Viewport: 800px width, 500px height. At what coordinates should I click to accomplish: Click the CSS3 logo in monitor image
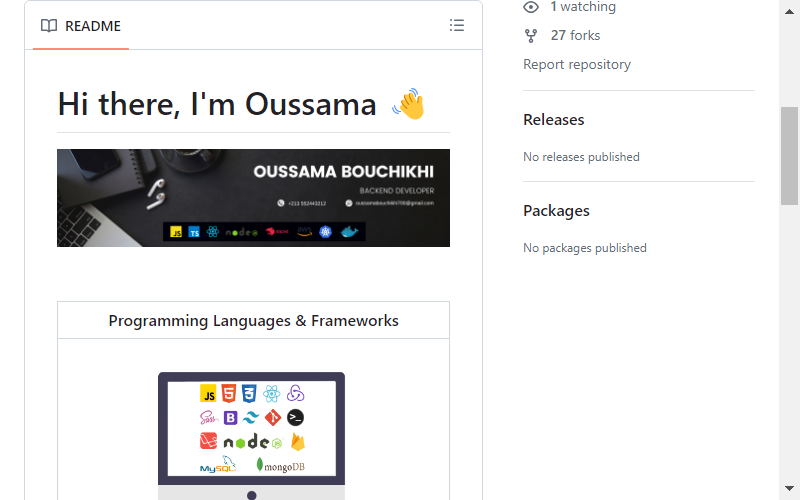[x=249, y=393]
